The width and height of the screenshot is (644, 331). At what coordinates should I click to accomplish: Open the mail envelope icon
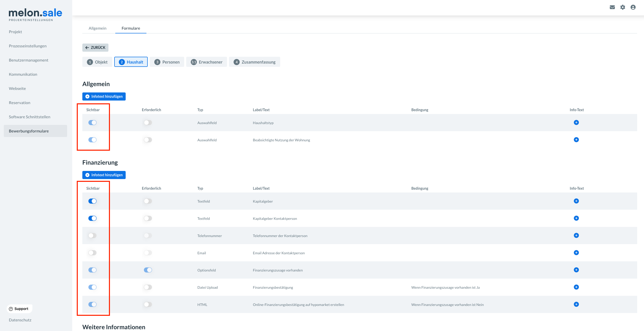[x=612, y=7]
